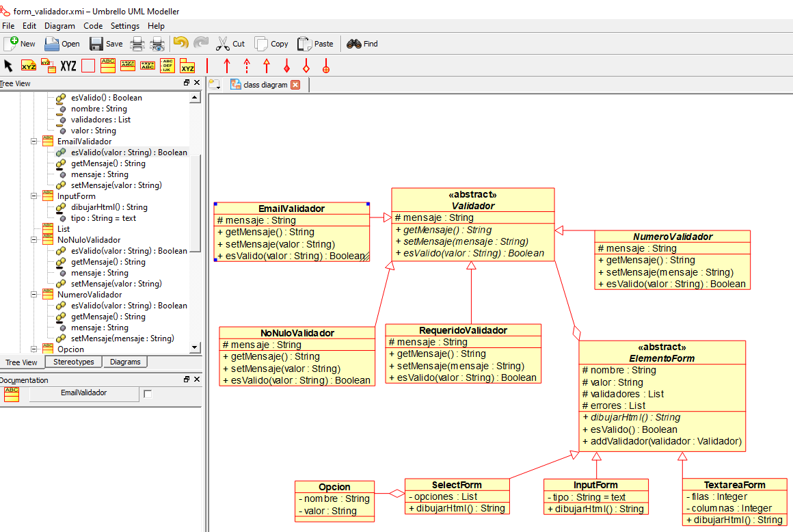Close the class diagram tab
Screen dimensions: 793x532
tap(295, 85)
